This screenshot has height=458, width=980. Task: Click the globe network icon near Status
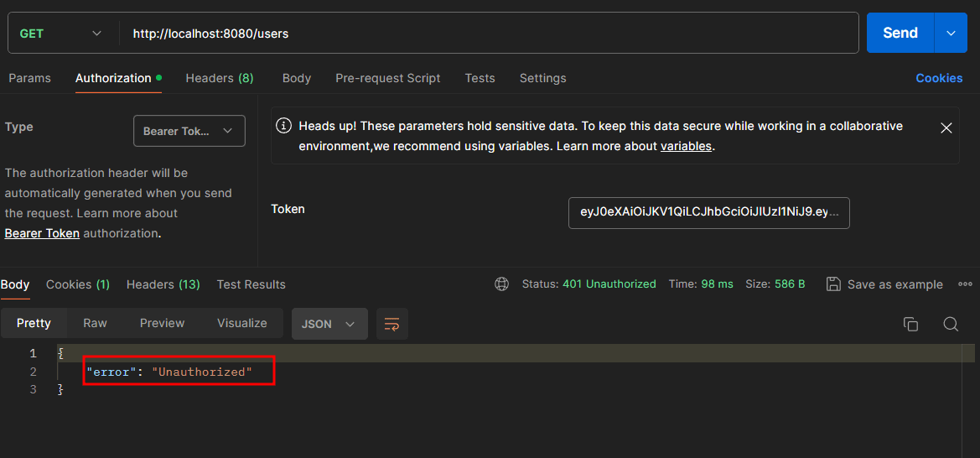[x=501, y=284]
